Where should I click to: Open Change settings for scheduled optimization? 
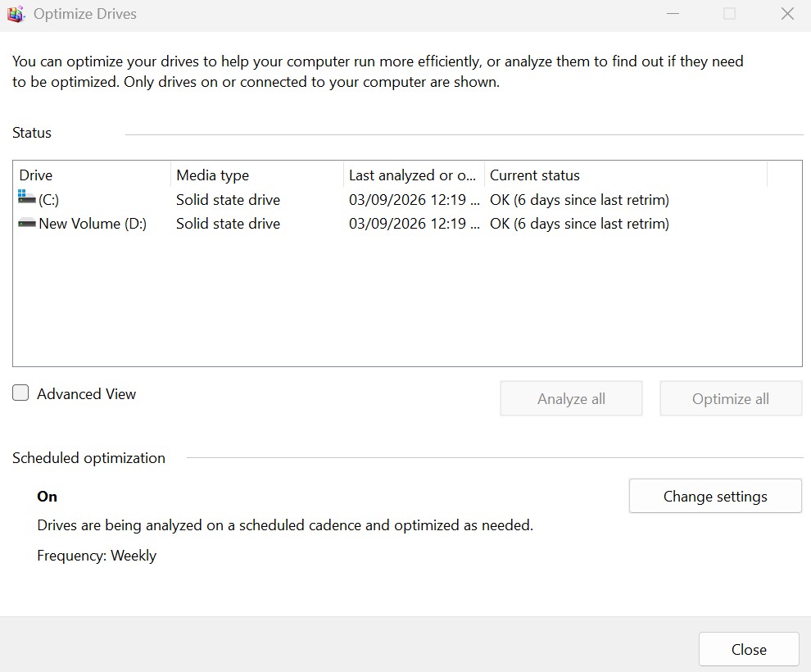715,496
